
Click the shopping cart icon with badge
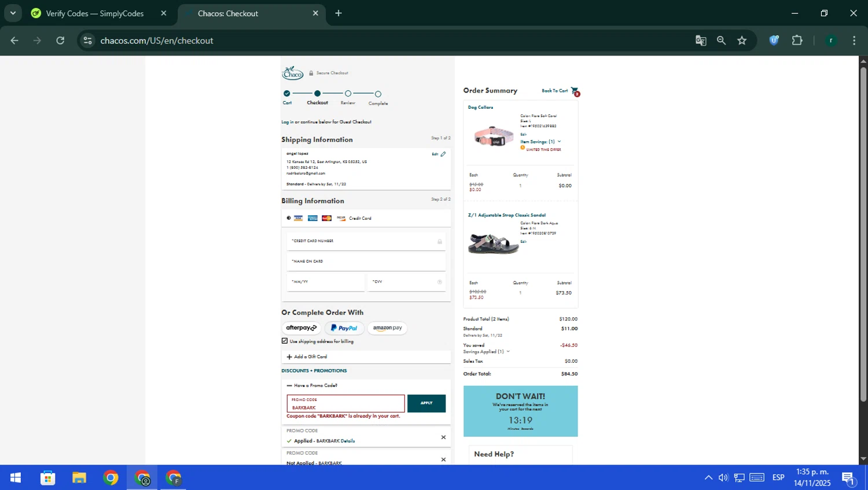[575, 91]
